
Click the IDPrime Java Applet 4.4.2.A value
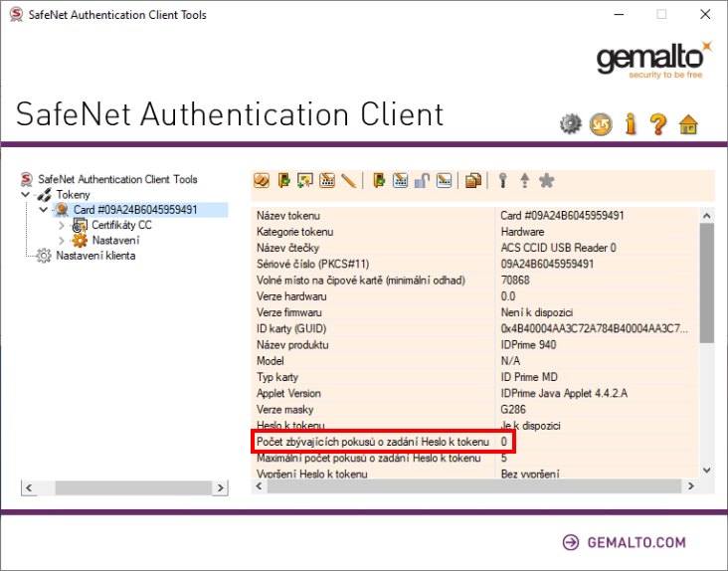click(x=564, y=393)
